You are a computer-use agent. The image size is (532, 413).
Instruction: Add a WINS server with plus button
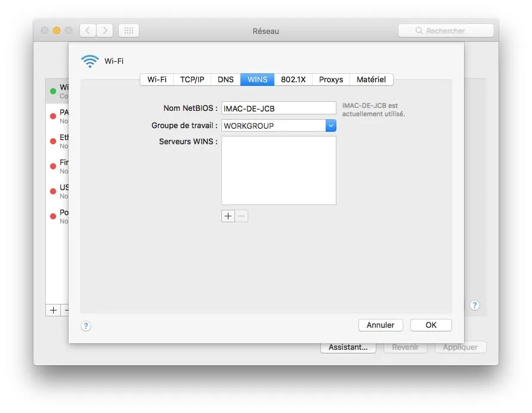tap(228, 216)
